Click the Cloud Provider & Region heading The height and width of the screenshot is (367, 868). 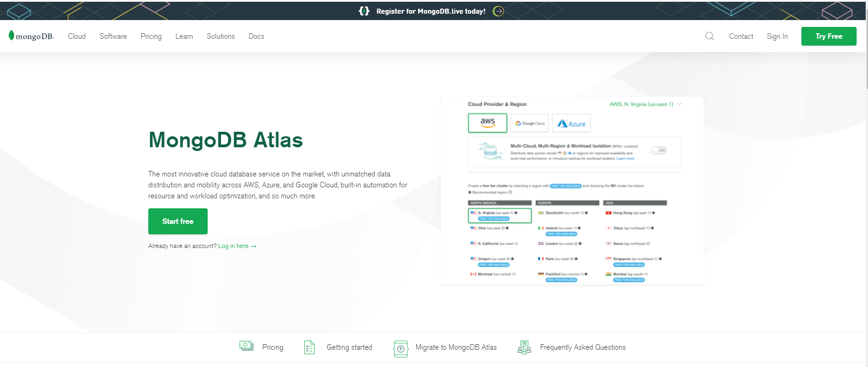[497, 104]
